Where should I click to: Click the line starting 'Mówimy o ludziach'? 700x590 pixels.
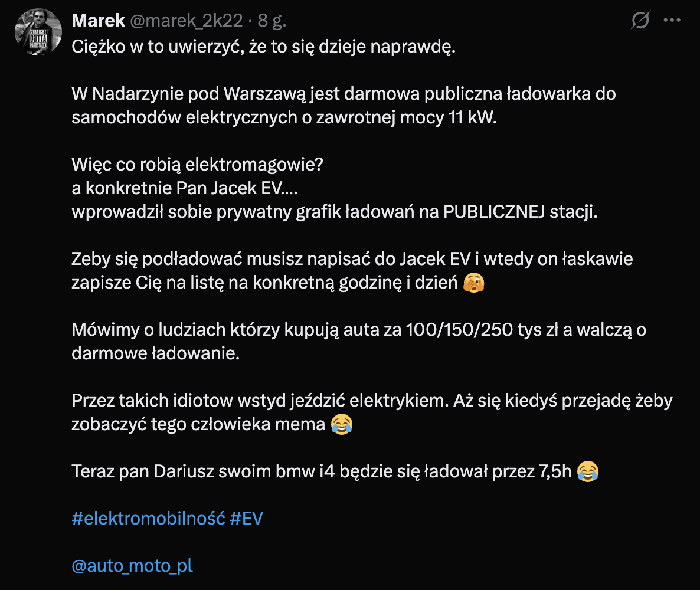pyautogui.click(x=358, y=330)
